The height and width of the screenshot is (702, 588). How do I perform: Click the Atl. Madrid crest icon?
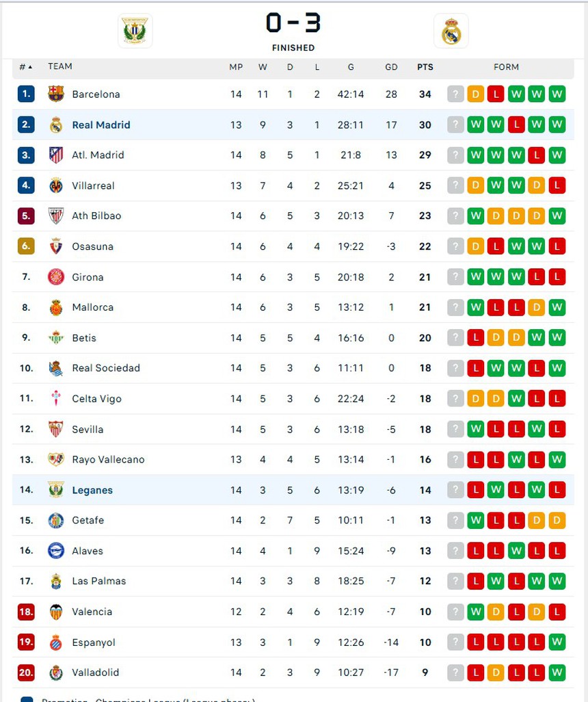coord(56,155)
